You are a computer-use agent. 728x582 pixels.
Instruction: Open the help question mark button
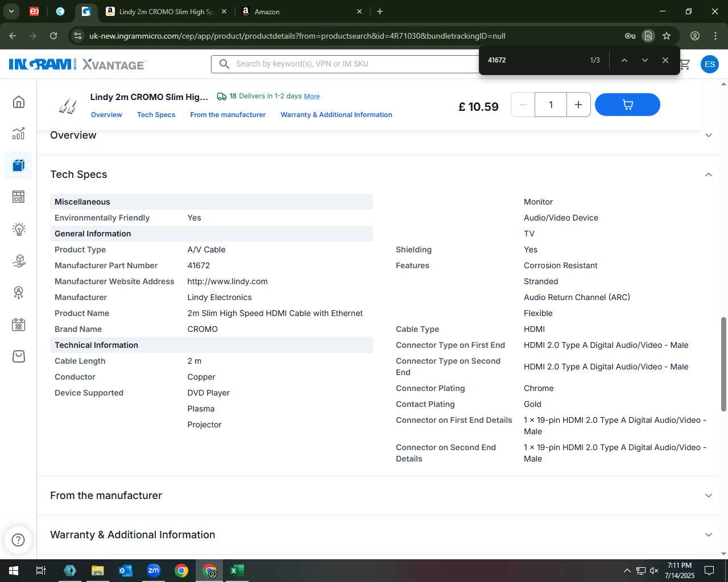tap(18, 539)
